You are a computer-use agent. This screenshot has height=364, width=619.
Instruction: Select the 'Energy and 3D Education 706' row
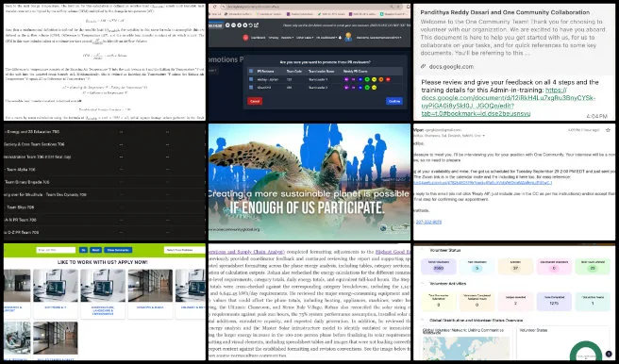105,132
